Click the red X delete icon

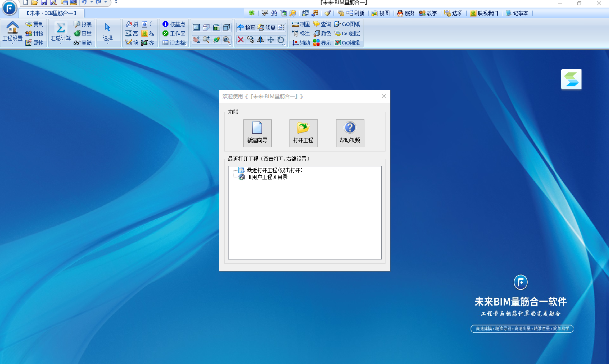[x=240, y=39]
